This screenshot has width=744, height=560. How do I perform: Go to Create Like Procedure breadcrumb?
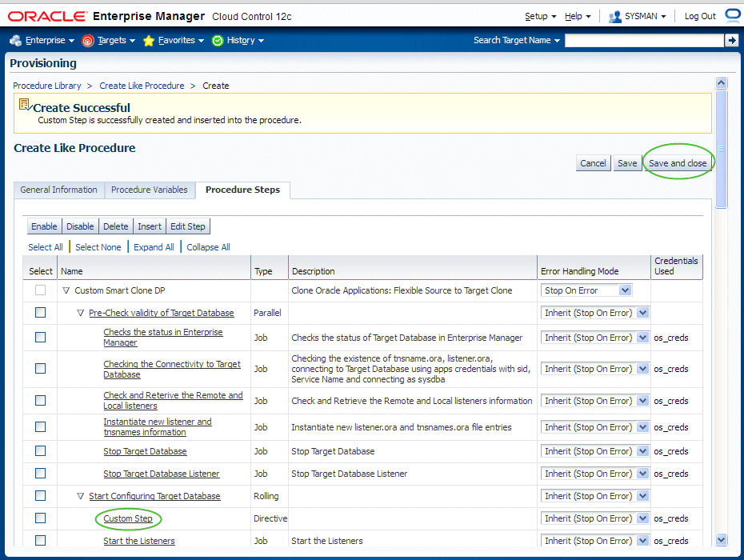click(x=142, y=86)
